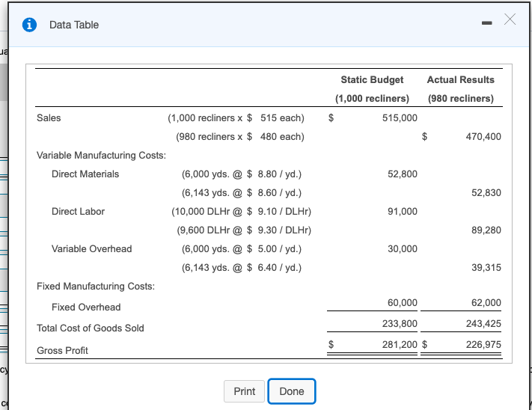532x410 pixels.
Task: Click the 91,000 direct labor budget
Action: click(403, 211)
